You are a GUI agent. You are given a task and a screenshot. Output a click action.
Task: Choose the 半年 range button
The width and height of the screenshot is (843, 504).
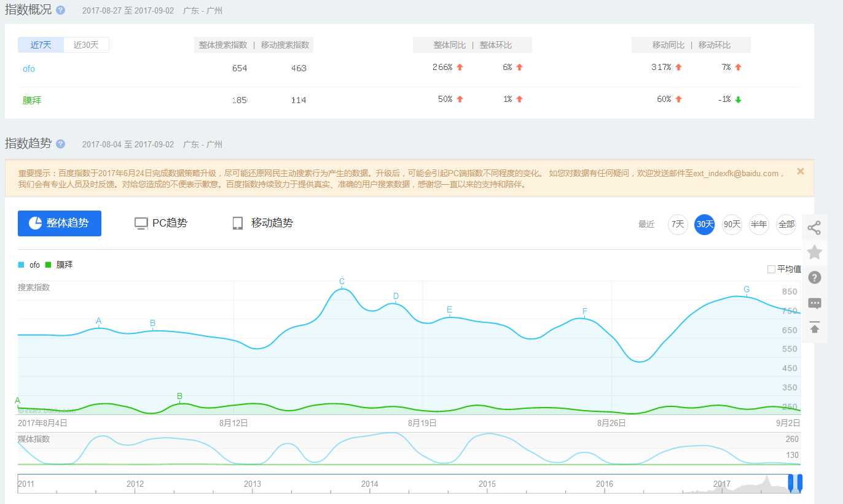pyautogui.click(x=759, y=225)
